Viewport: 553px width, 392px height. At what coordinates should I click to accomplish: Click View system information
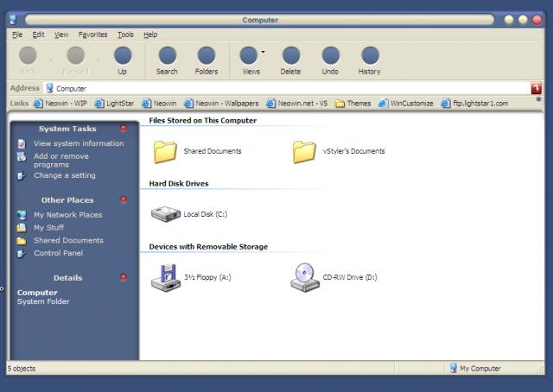(x=79, y=143)
